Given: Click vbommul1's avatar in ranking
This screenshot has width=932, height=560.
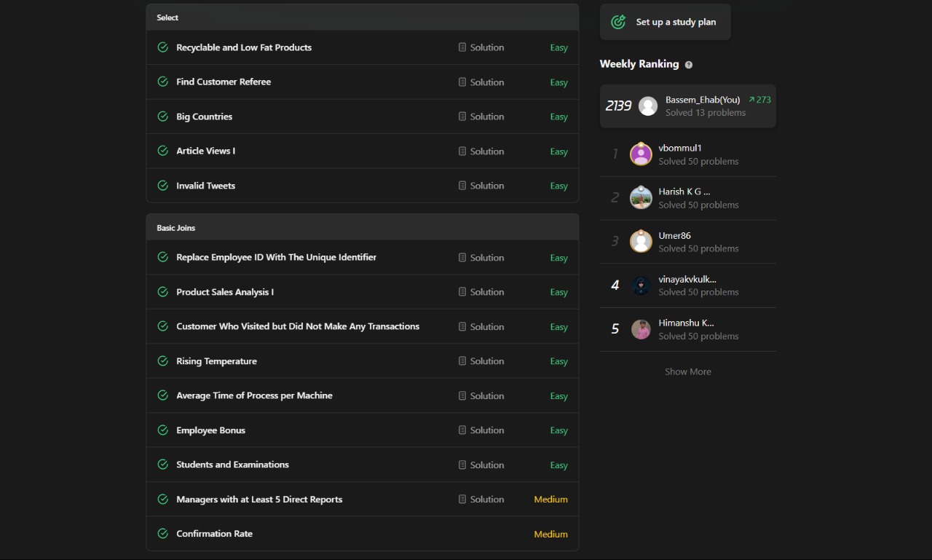Looking at the screenshot, I should click(x=641, y=154).
